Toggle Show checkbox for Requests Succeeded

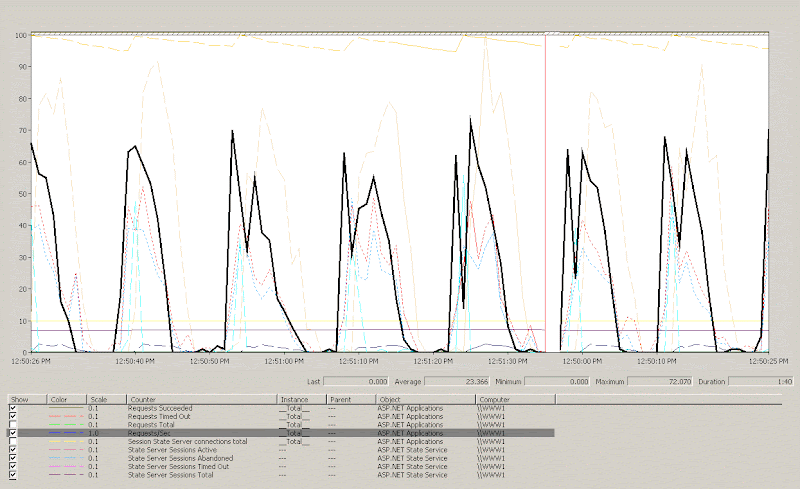pos(13,408)
